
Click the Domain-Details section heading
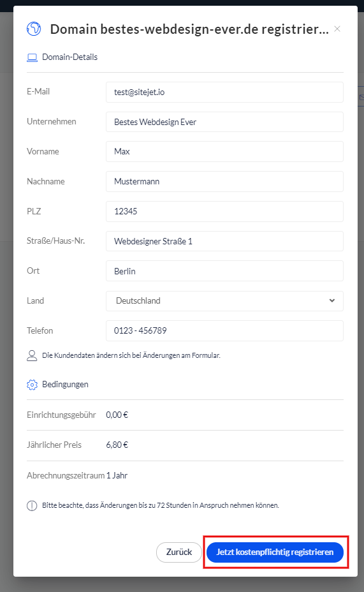[69, 57]
